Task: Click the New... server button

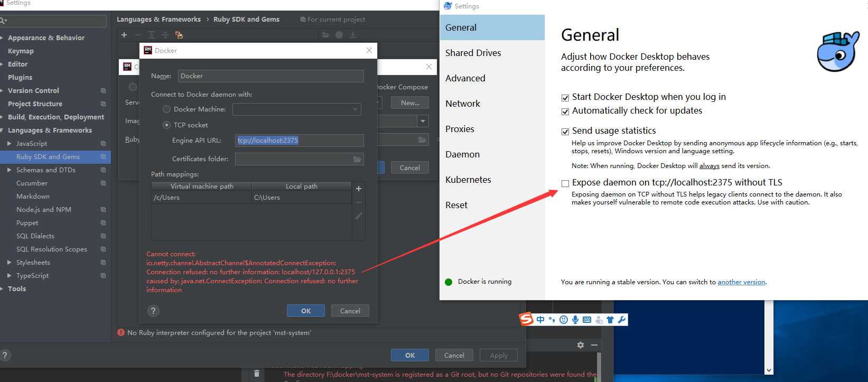Action: click(410, 103)
